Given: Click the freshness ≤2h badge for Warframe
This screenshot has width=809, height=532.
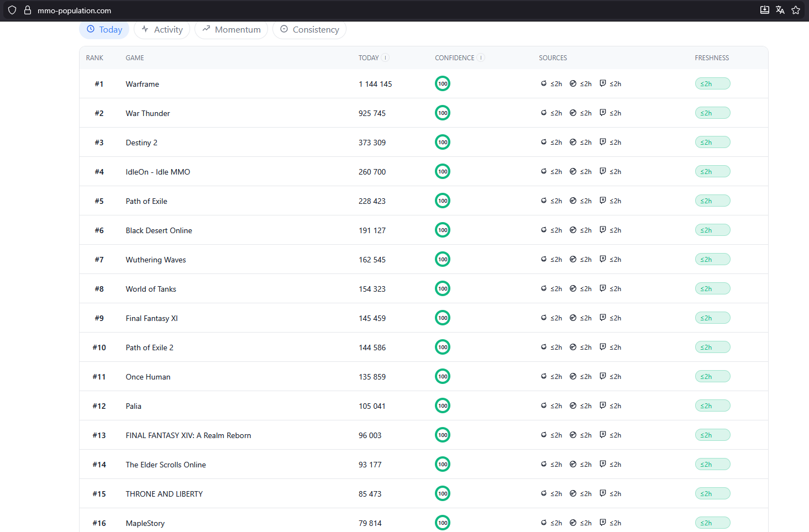Looking at the screenshot, I should 712,83.
